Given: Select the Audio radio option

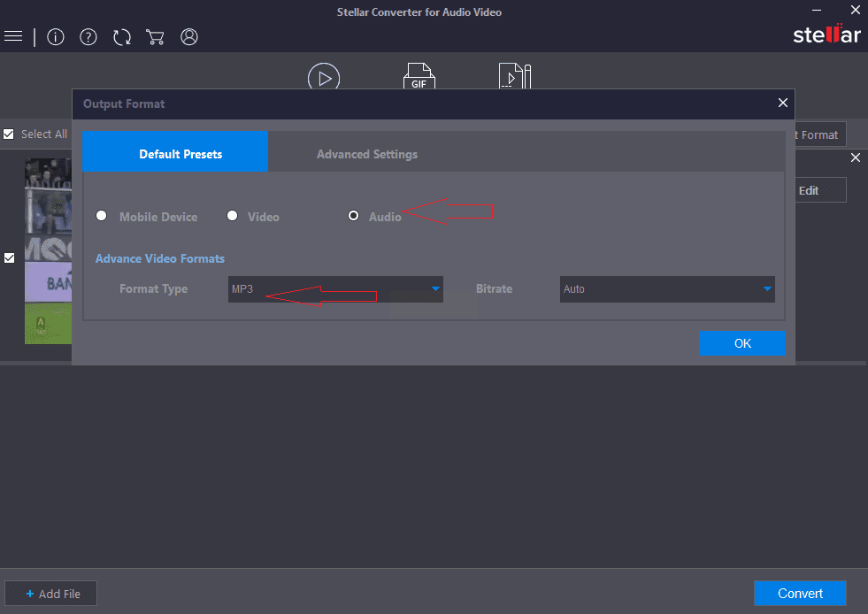Looking at the screenshot, I should [354, 216].
